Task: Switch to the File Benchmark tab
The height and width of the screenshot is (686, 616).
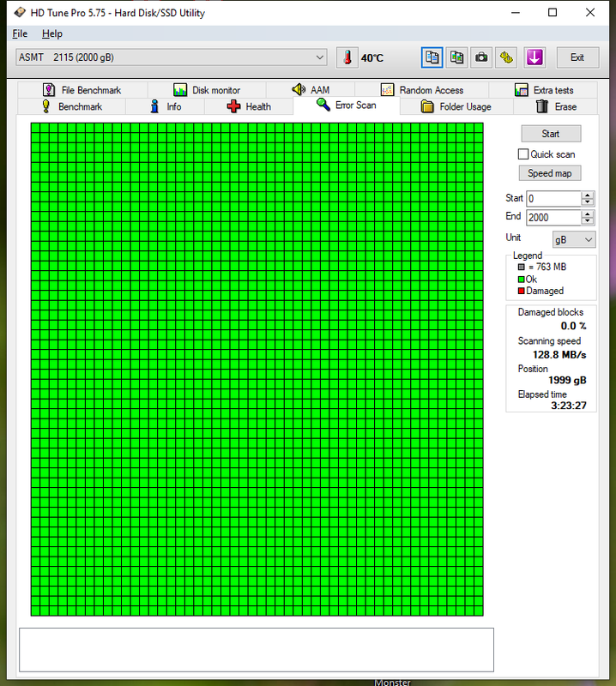Action: pos(82,90)
